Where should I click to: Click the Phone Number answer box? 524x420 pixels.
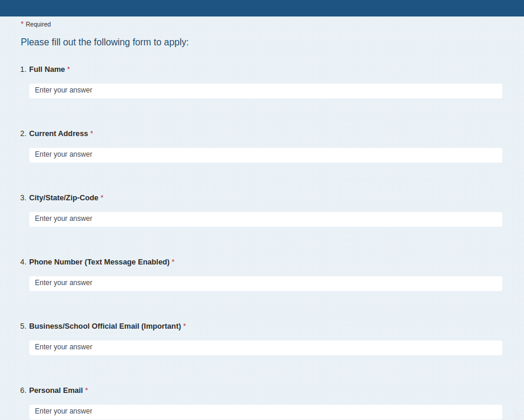coord(265,283)
